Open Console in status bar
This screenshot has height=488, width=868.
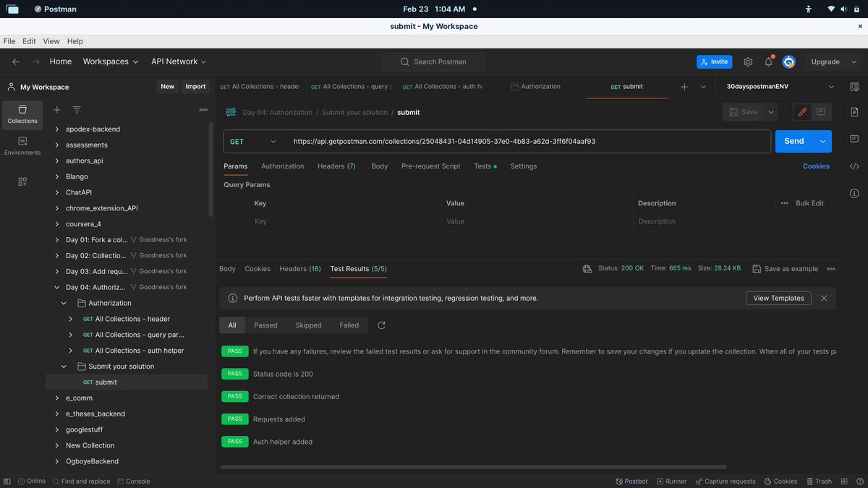coord(133,481)
